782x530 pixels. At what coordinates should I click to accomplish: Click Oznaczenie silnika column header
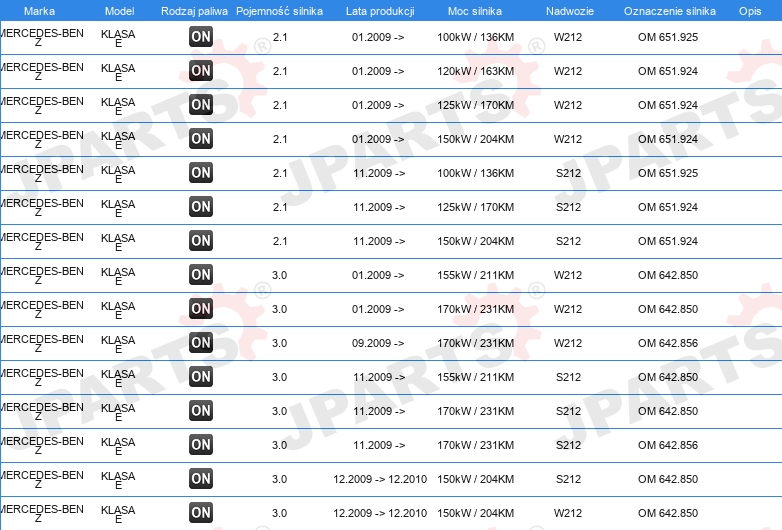[670, 11]
